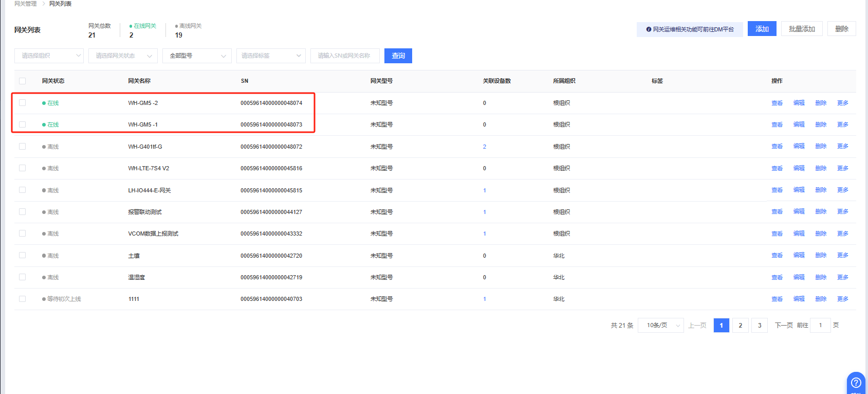868x394 pixels.
Task: Click the info icon in DM platform notice
Action: [x=649, y=29]
